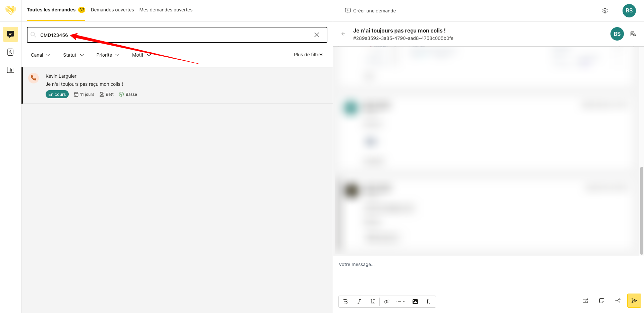This screenshot has height=313, width=644.
Task: Insert an image into the message
Action: pos(415,302)
